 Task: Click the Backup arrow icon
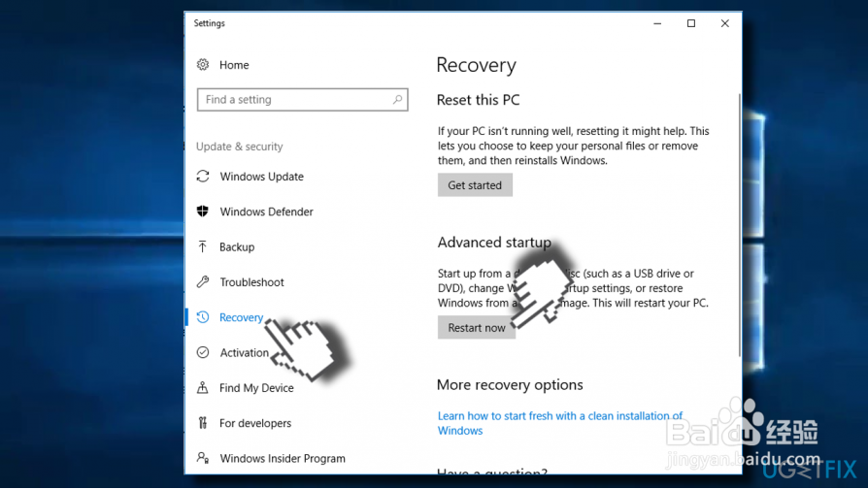pos(203,246)
